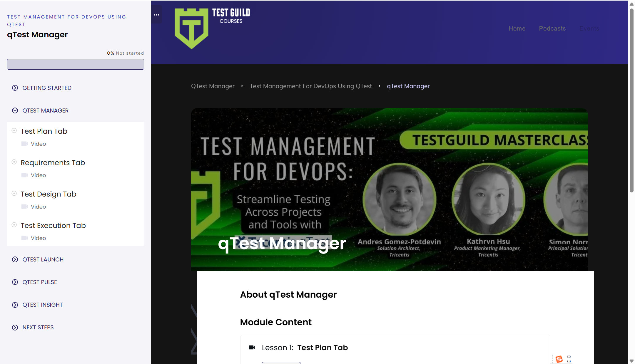Viewport: 635px width, 364px height.
Task: Click the course progress bar
Action: coord(76,64)
